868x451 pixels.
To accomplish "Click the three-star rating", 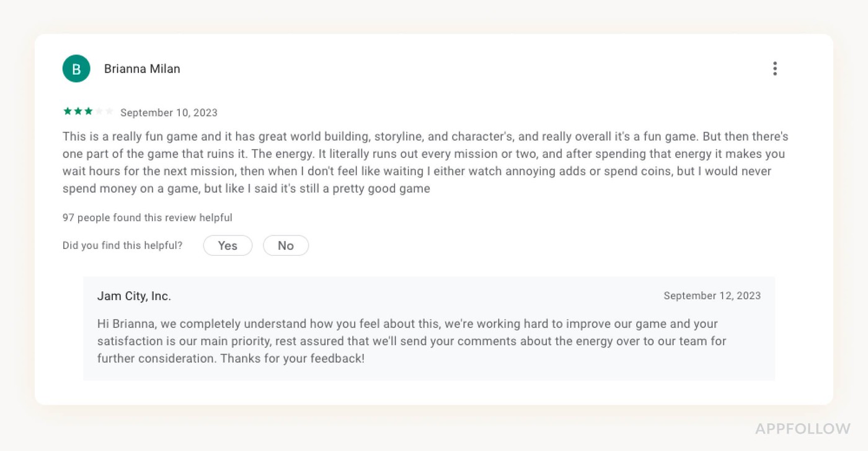I will (x=88, y=112).
